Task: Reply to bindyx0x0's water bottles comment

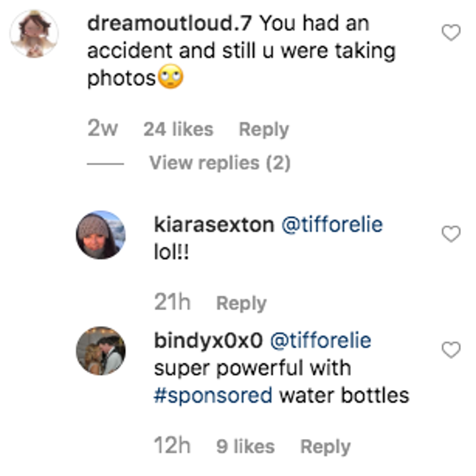Action: (x=325, y=447)
